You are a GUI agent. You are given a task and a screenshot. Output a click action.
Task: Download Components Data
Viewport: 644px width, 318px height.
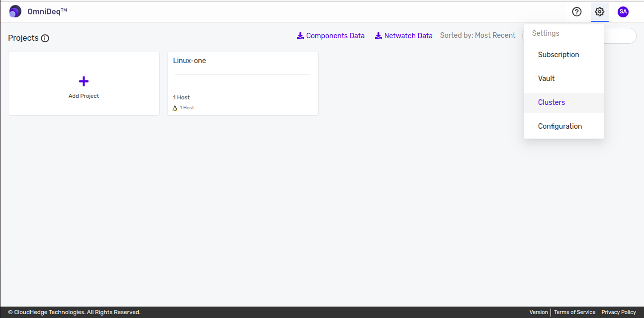click(x=331, y=36)
